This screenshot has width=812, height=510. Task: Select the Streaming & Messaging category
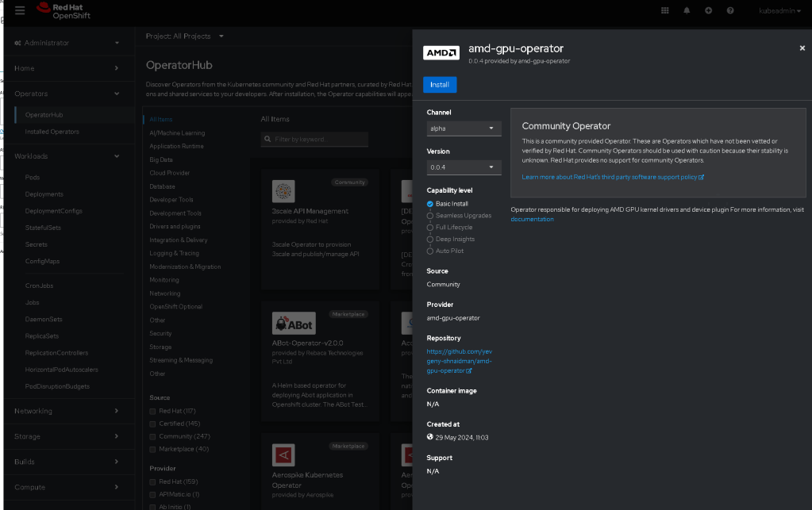pos(181,360)
